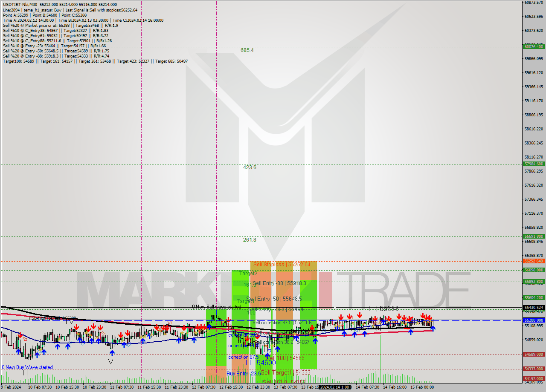Click the green 56691.800 price tag
The height and width of the screenshot is (392, 546).
[x=533, y=236]
